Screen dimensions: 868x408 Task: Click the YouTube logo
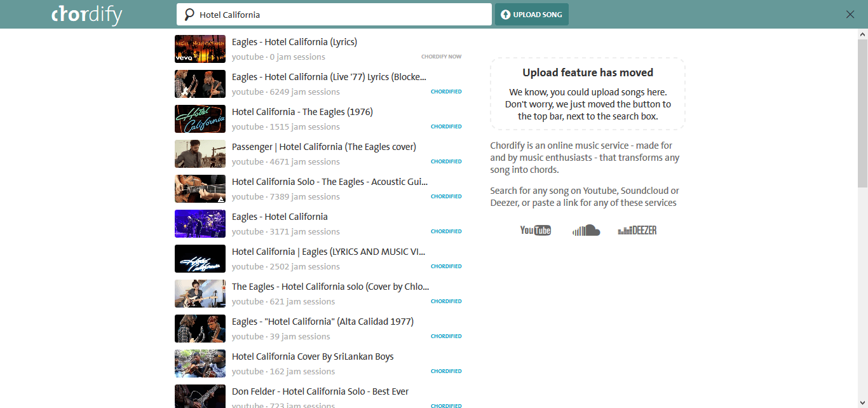coord(536,230)
